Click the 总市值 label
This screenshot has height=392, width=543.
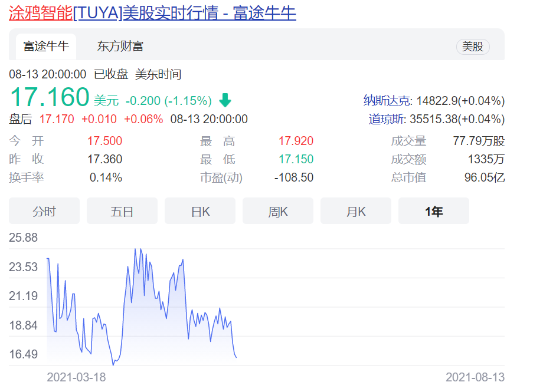pos(408,177)
